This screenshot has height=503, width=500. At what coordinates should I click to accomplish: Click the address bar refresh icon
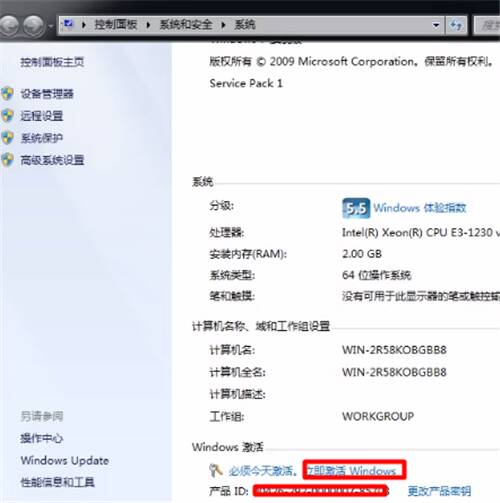456,25
